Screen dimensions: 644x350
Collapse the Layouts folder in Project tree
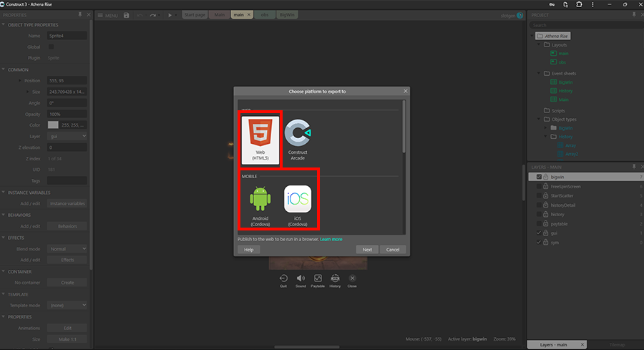pyautogui.click(x=537, y=44)
